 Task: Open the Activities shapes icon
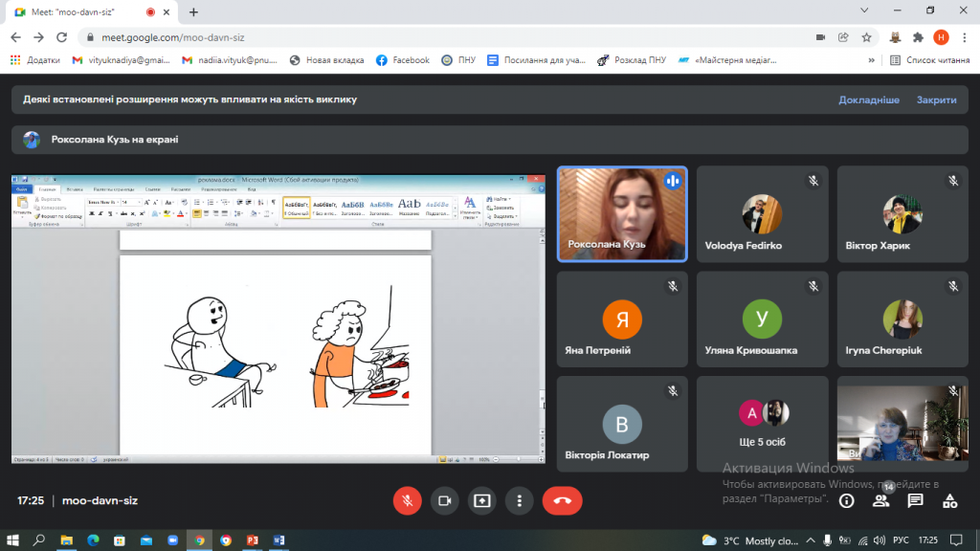click(949, 500)
